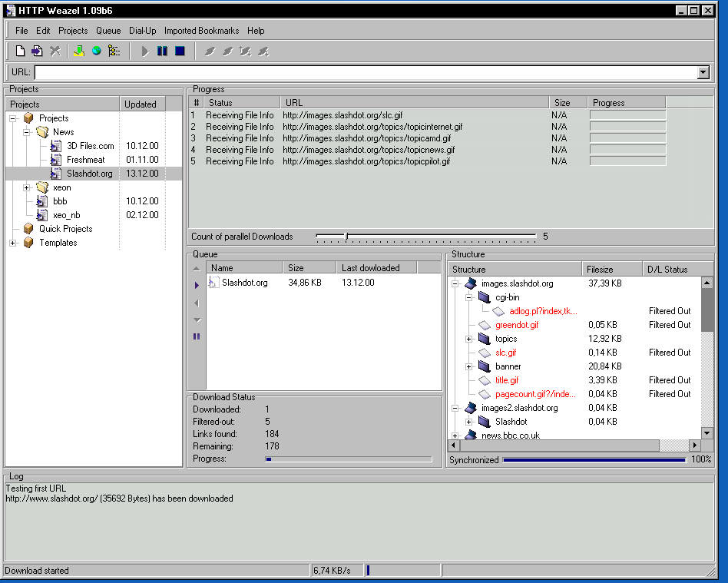Click the new project document icon
Screen dimensions: 728x583
click(21, 51)
